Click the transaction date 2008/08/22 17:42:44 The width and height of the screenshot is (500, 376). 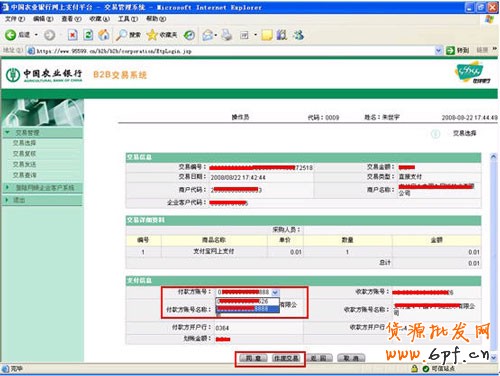click(x=238, y=177)
